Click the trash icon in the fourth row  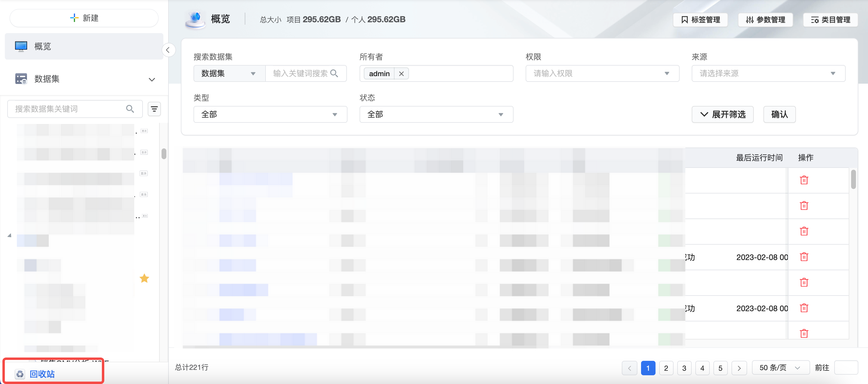(x=804, y=257)
